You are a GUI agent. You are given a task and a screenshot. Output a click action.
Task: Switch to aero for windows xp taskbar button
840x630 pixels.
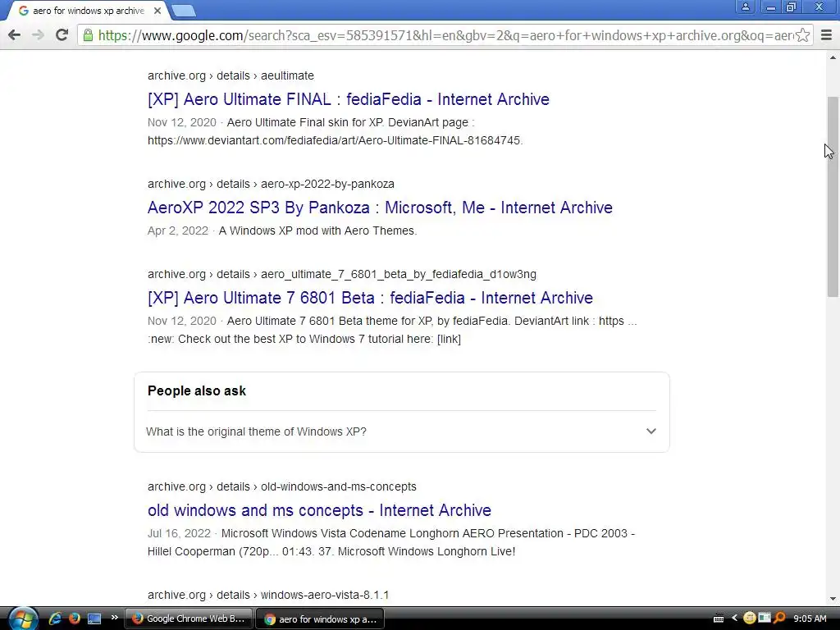[x=321, y=619]
